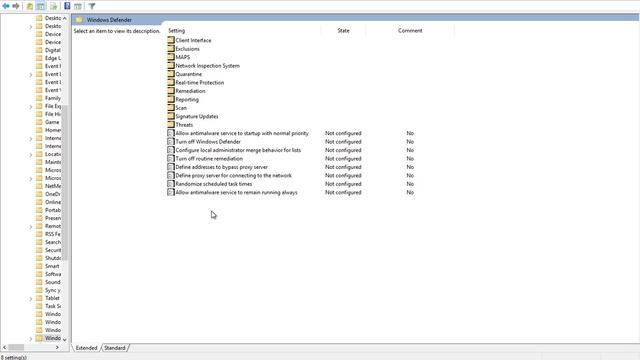Click State value for Turn off Windows Defender
Image resolution: width=640 pixels, height=360 pixels.
(343, 142)
